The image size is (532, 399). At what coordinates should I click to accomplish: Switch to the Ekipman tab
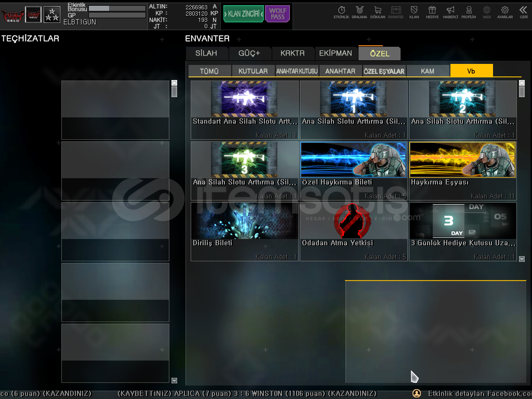point(335,53)
